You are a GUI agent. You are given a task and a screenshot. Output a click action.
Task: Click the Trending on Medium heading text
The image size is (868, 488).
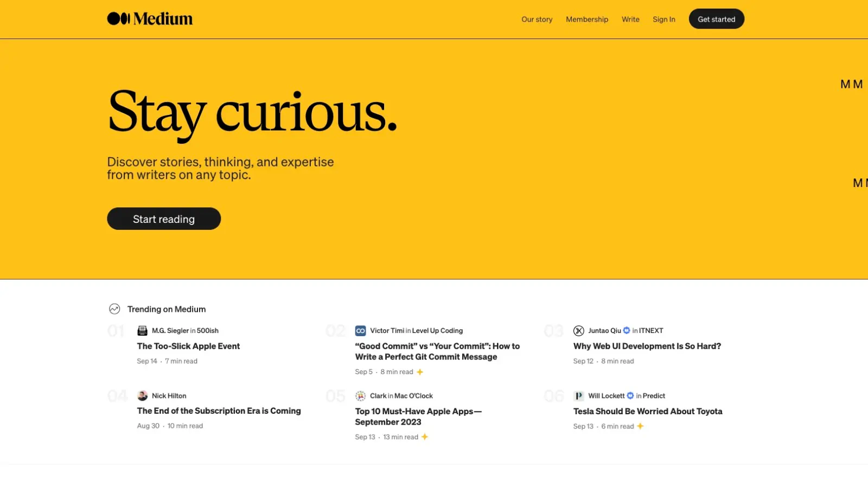(167, 309)
